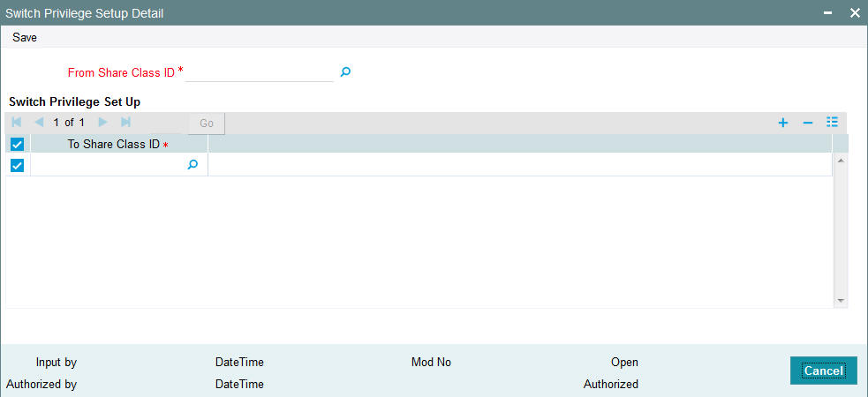Click the table scrollbar down arrow

841,301
